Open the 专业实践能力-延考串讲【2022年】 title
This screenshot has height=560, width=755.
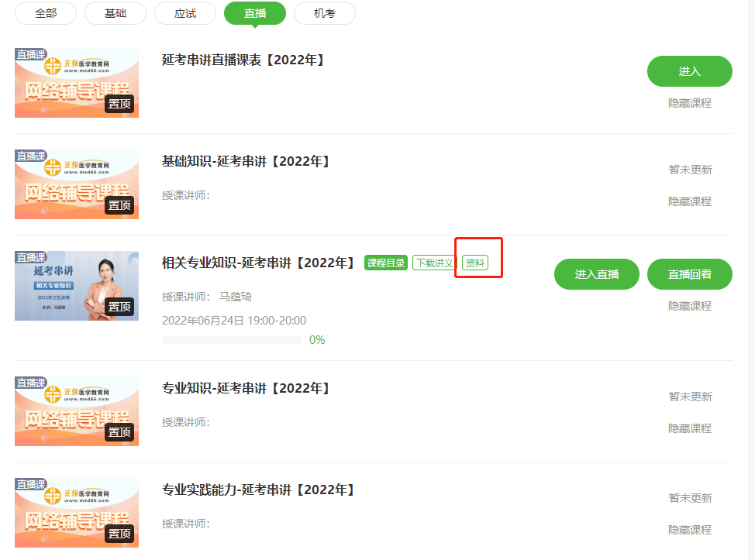coord(259,490)
